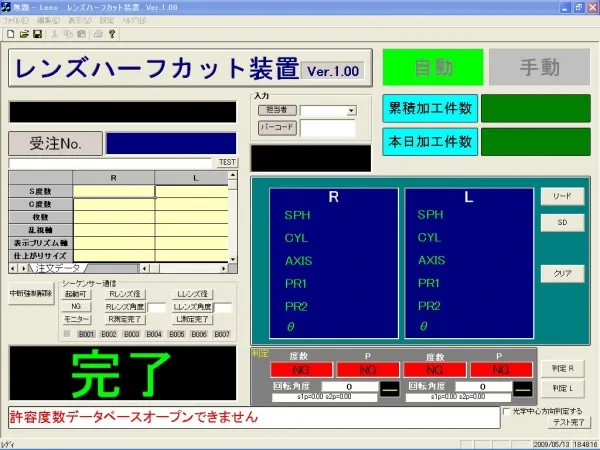This screenshot has height=450, width=600.
Task: Click the 判定 R button
Action: tap(562, 368)
